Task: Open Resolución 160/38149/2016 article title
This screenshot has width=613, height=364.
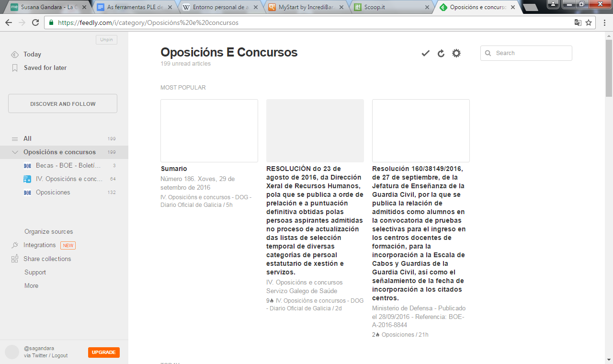Action: pyautogui.click(x=419, y=234)
